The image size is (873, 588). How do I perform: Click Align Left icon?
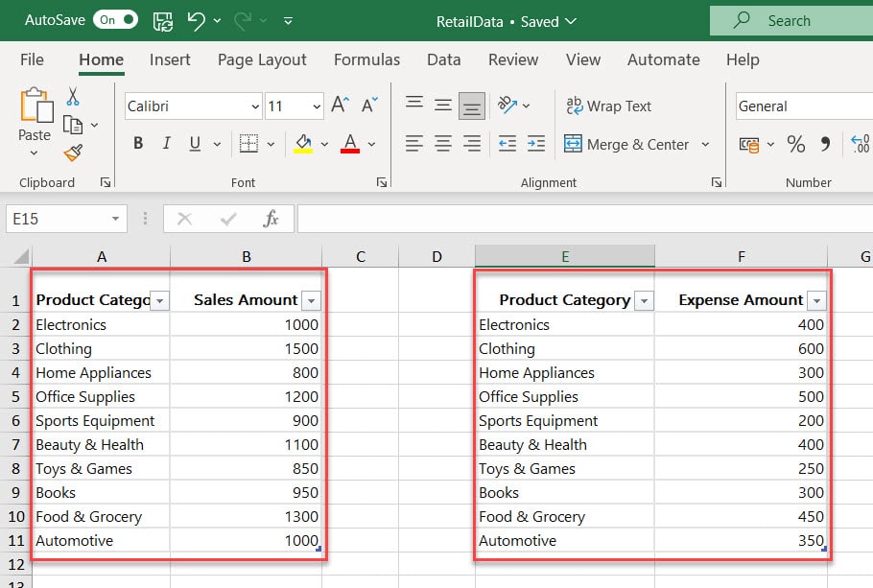tap(414, 144)
